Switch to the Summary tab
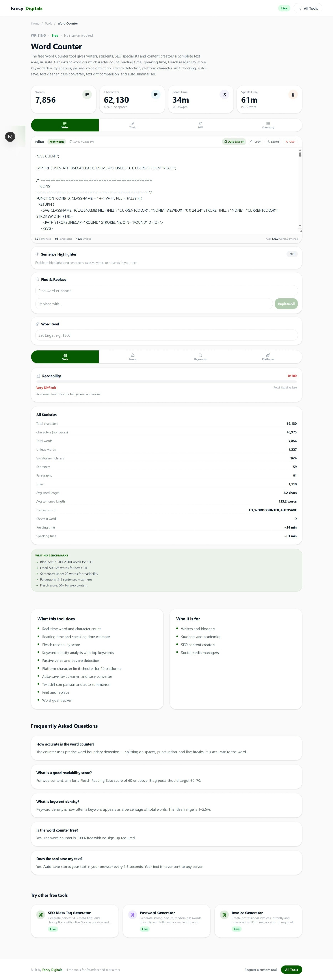The height and width of the screenshot is (980, 333). click(268, 125)
